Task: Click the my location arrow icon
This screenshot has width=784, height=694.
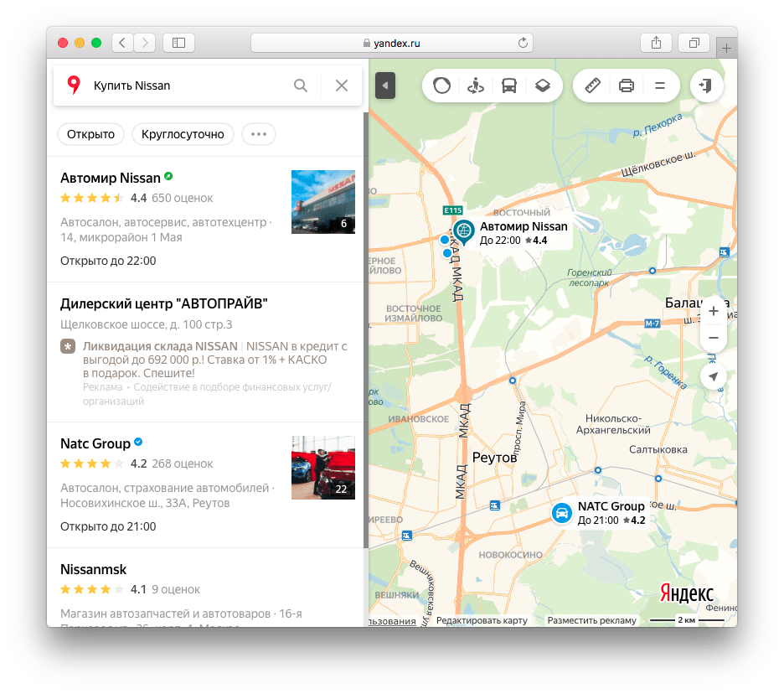Action: point(714,376)
